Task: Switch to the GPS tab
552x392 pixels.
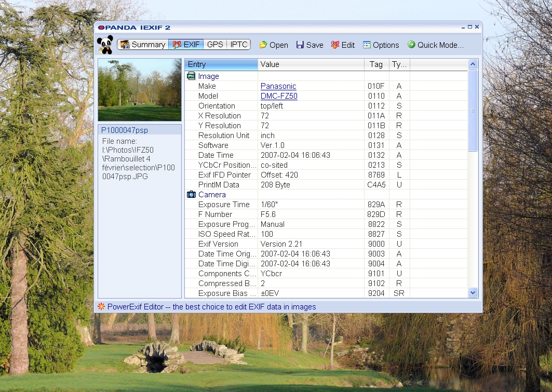Action: [215, 45]
